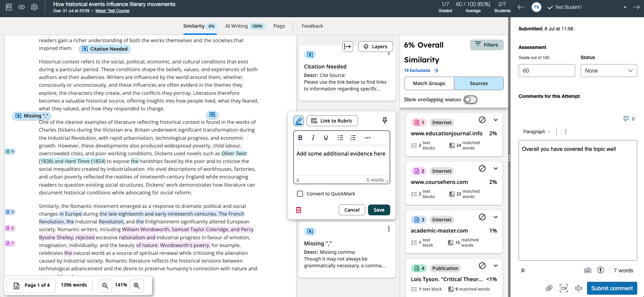This screenshot has width=644, height=297.
Task: Click the Missing "," QuickMark tag in document
Action: 32,116
